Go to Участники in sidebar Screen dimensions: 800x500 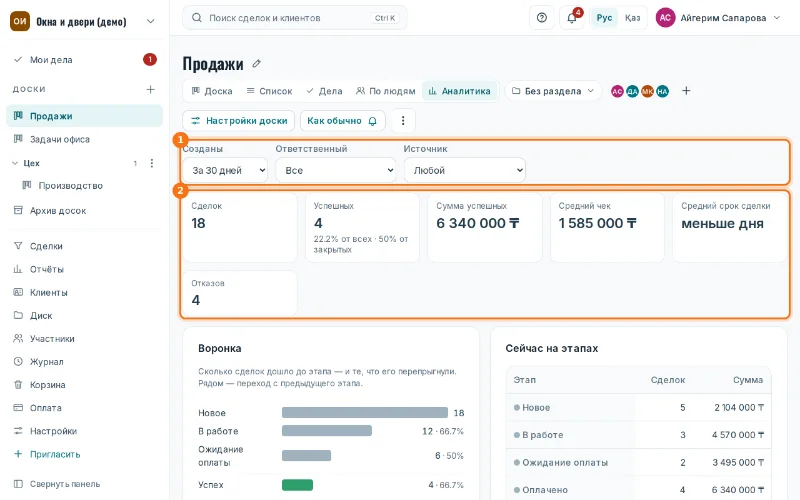tap(84, 339)
